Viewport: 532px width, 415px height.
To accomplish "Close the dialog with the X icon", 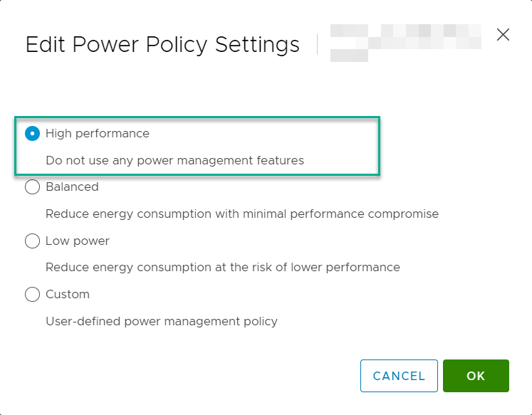I will point(503,35).
